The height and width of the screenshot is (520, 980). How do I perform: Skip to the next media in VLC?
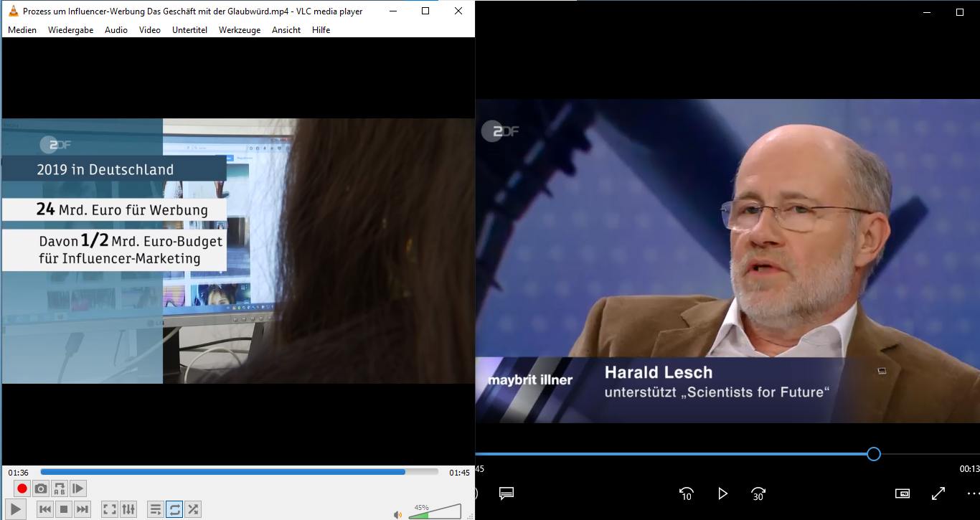coord(83,509)
